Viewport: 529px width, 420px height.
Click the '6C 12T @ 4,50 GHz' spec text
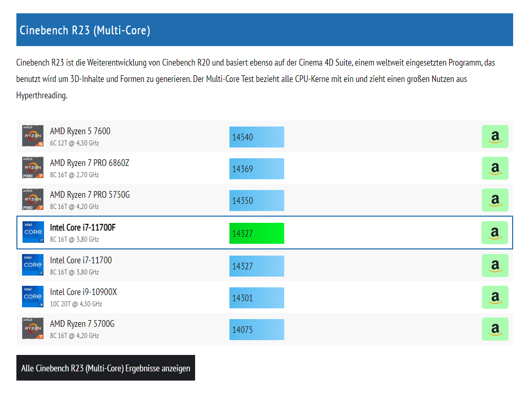(74, 143)
